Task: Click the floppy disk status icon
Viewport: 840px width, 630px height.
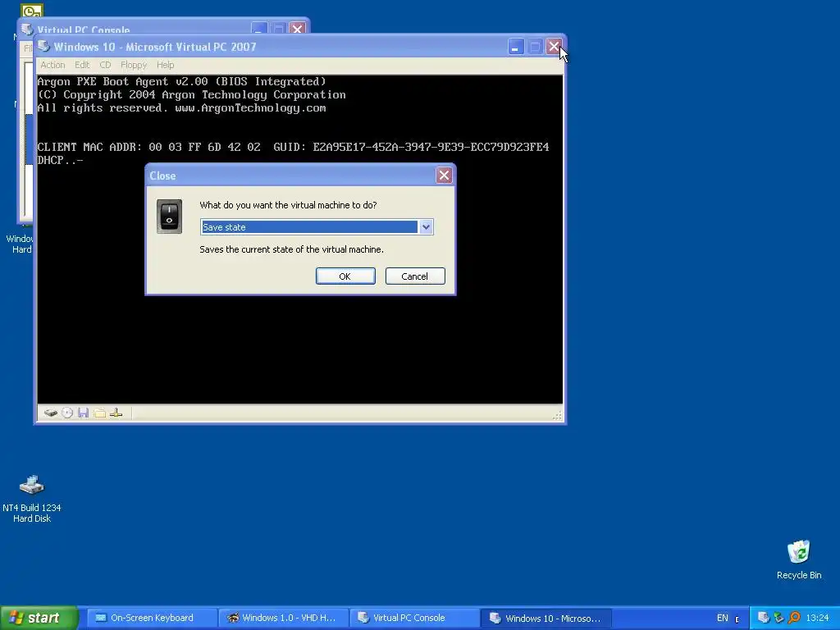Action: [83, 413]
